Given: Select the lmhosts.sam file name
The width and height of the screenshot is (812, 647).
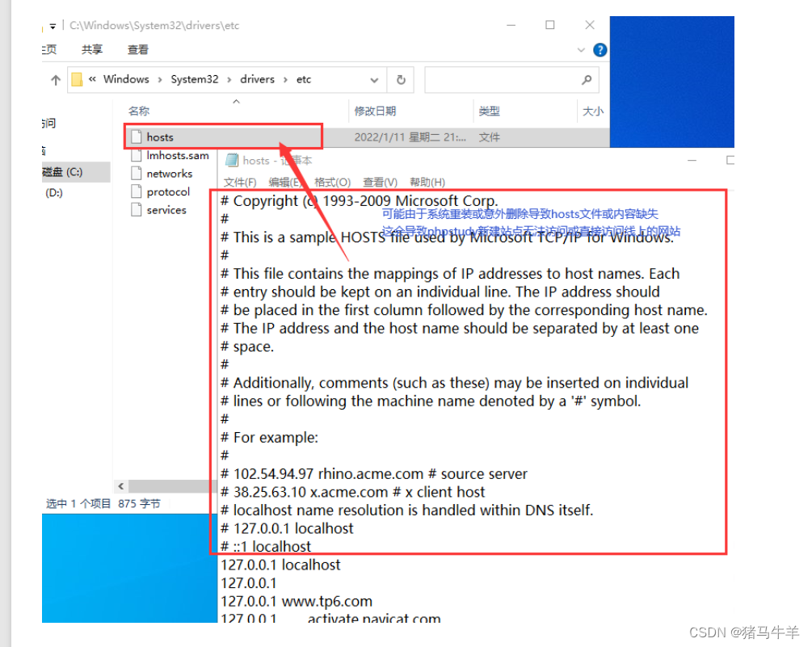Looking at the screenshot, I should tap(178, 155).
